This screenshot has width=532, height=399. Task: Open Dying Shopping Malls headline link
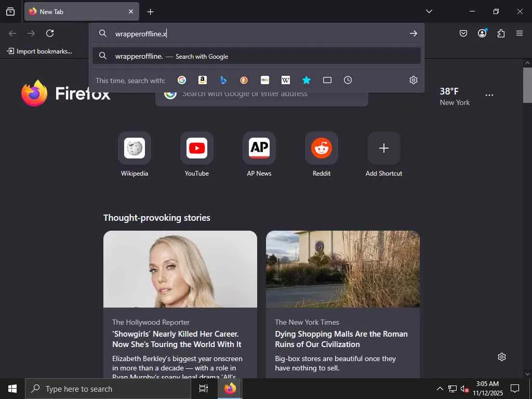click(341, 339)
